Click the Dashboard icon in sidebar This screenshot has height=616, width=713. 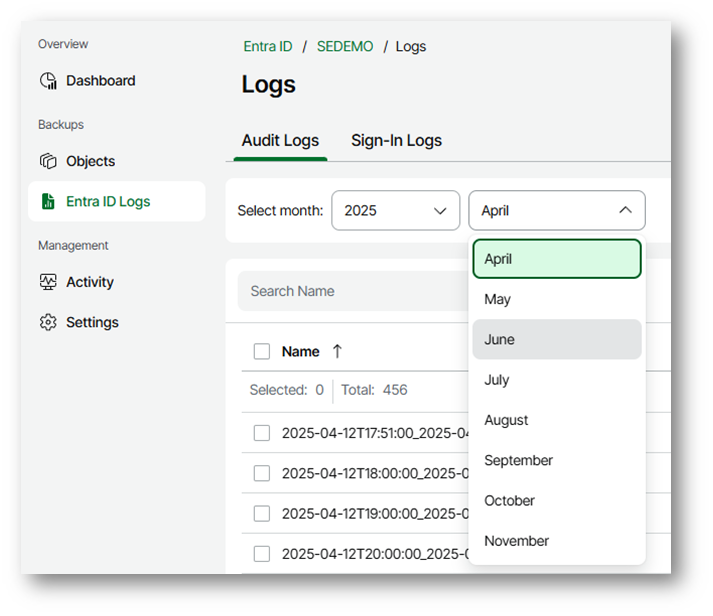48,81
